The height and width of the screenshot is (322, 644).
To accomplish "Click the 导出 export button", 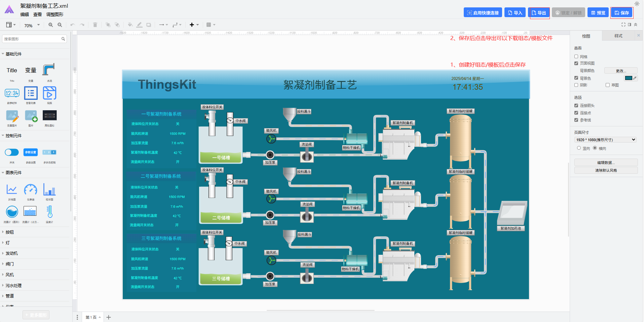I will pyautogui.click(x=539, y=13).
